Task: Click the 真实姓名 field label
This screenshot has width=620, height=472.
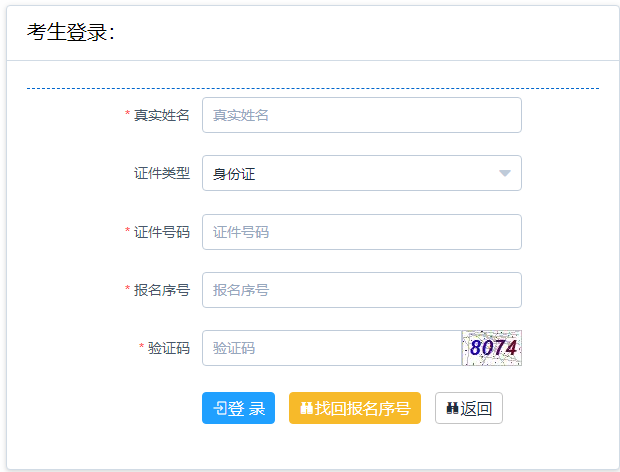Action: pyautogui.click(x=162, y=115)
